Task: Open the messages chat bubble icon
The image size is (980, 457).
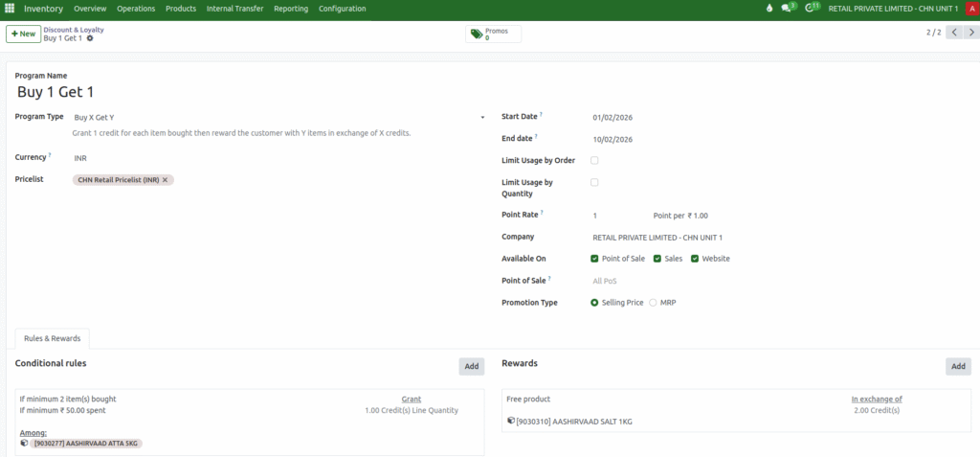Action: click(x=787, y=9)
